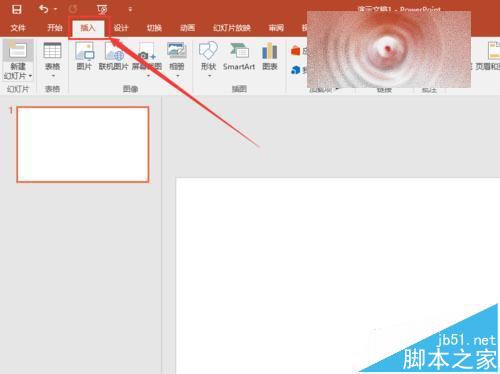This screenshot has height=374, width=500.
Task: Open the 形状 shapes gallery
Action: coord(209,59)
